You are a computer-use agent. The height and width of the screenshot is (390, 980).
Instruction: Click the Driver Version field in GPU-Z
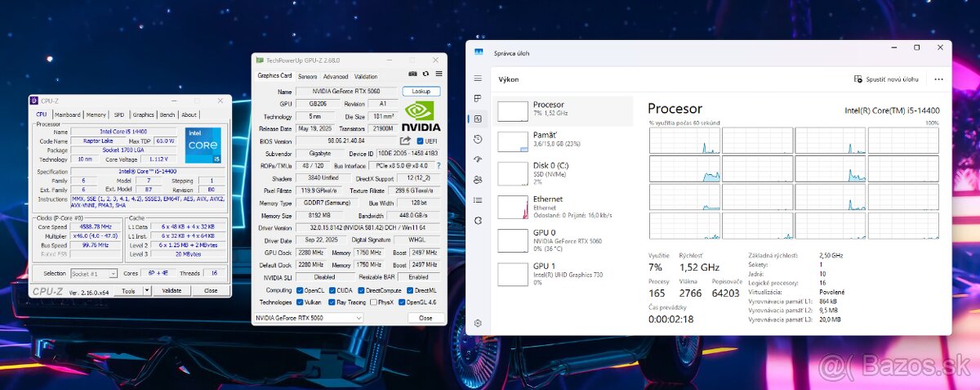tap(367, 228)
